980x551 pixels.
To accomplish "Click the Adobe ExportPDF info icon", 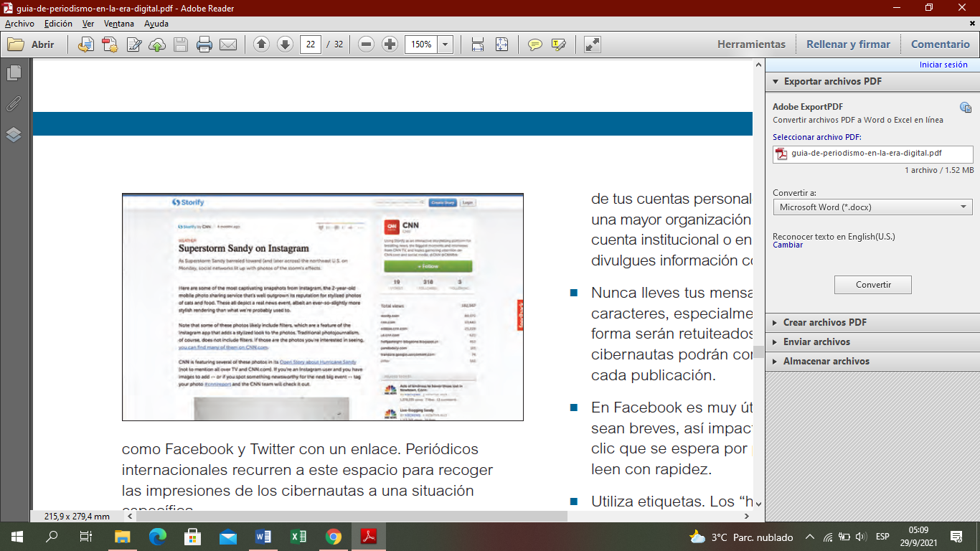I will point(966,108).
